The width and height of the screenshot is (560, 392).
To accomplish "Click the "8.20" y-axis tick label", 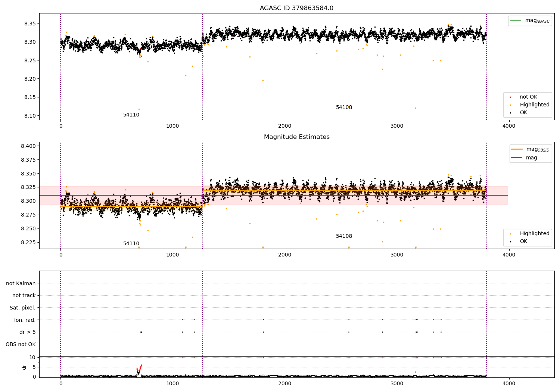I will pos(30,79).
